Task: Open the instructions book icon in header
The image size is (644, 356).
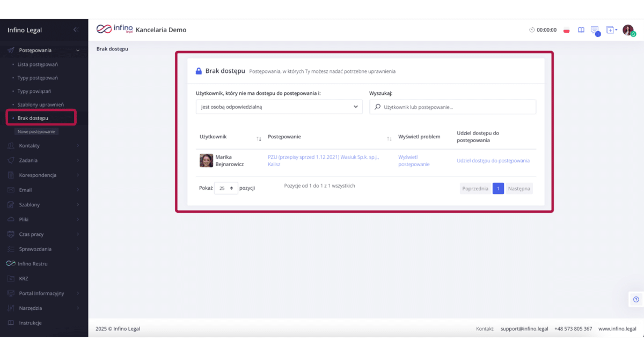Action: (x=581, y=30)
